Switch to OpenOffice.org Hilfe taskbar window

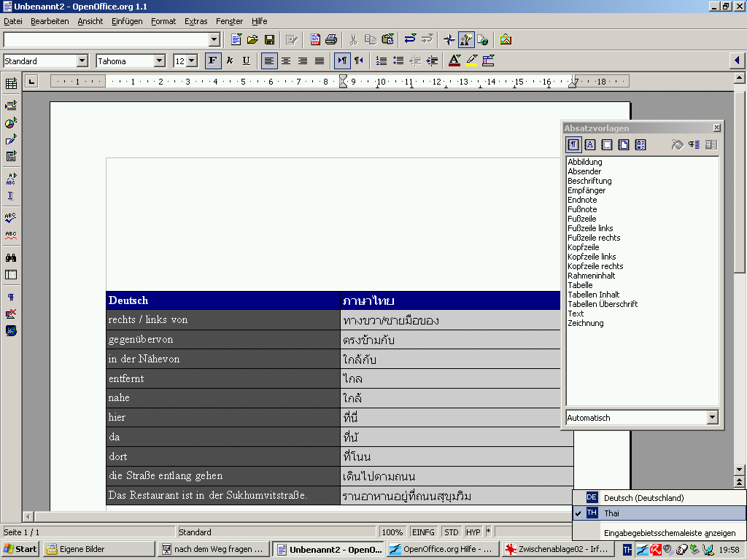tap(441, 549)
